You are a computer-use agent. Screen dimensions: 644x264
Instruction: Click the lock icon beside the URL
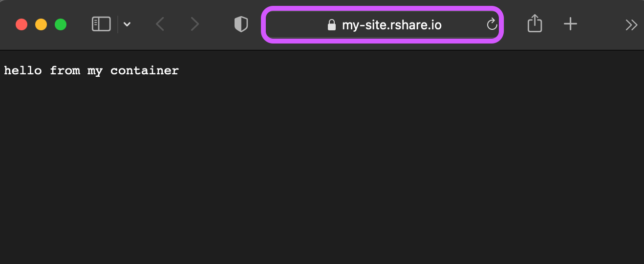[x=332, y=24]
